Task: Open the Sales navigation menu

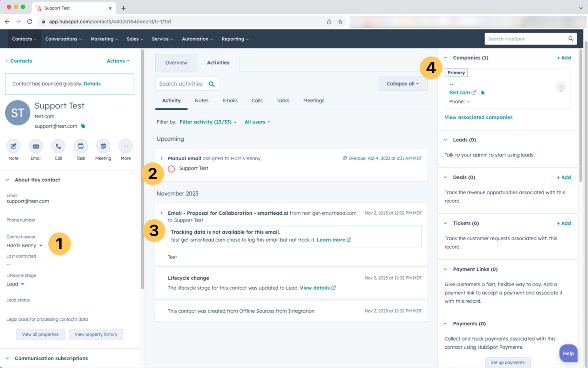Action: 135,39
